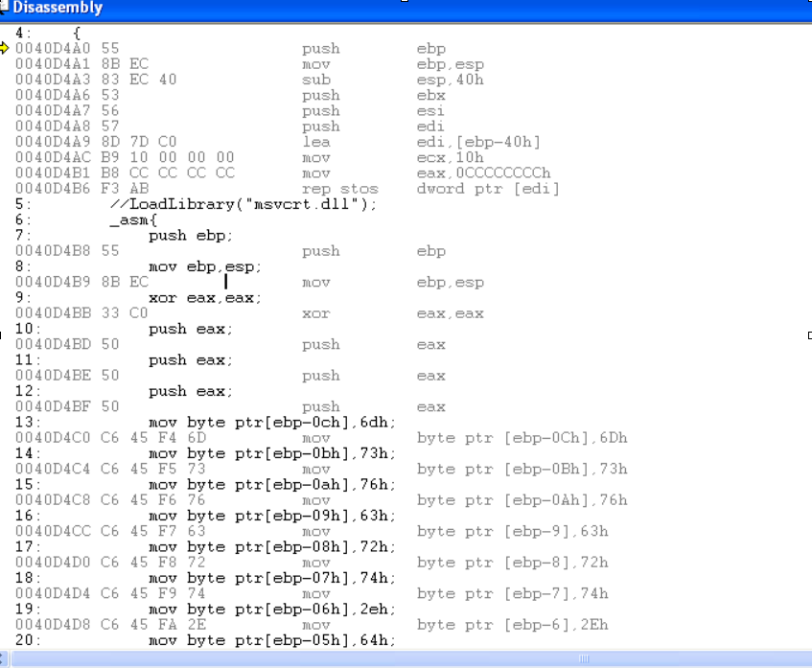Click the scrollbar's left scroll arrow
The height and width of the screenshot is (668, 812).
(x=5, y=659)
